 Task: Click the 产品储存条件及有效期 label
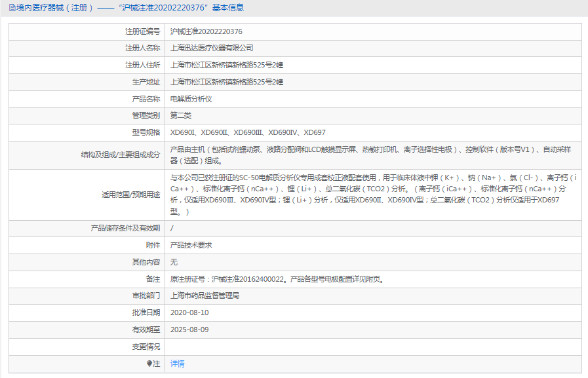tap(125, 228)
